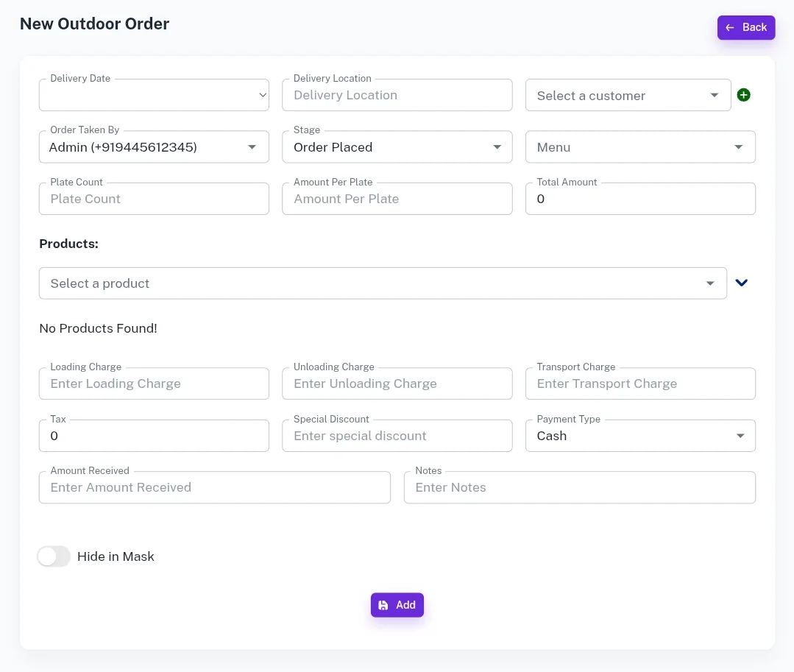Open the Delivery Date dropdown
The width and height of the screenshot is (794, 672).
pyautogui.click(x=154, y=95)
